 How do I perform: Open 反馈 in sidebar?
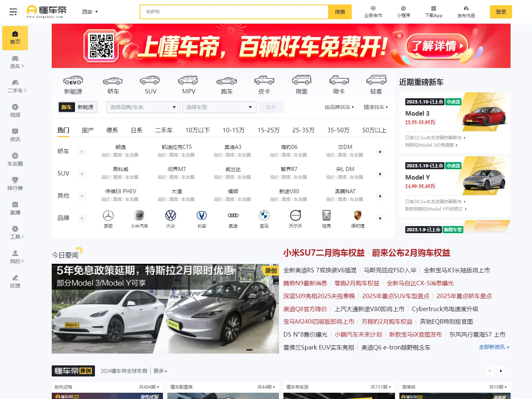[x=15, y=282]
